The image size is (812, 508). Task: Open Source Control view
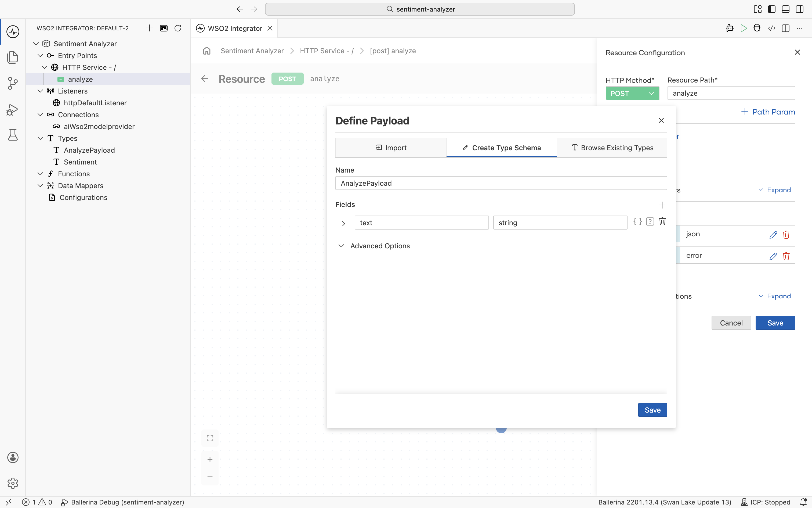13,83
